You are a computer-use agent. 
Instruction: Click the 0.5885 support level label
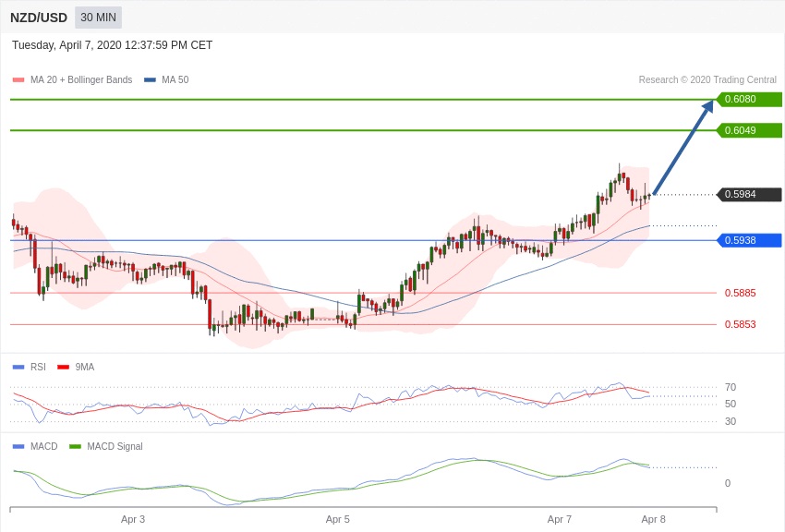click(x=740, y=293)
